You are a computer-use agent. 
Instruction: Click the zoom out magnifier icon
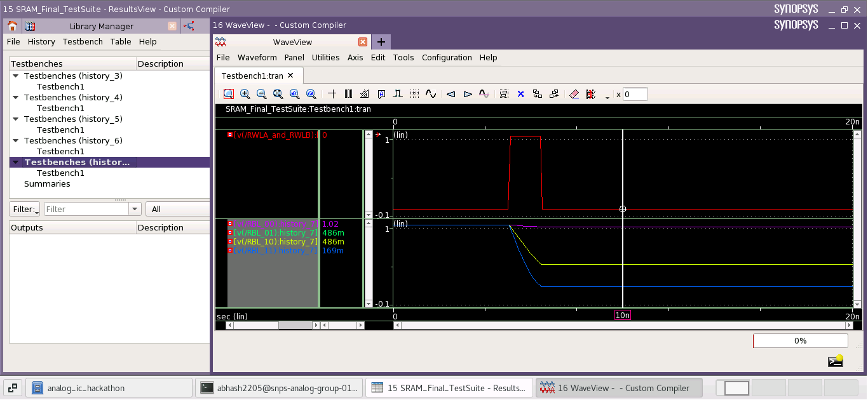coord(261,94)
